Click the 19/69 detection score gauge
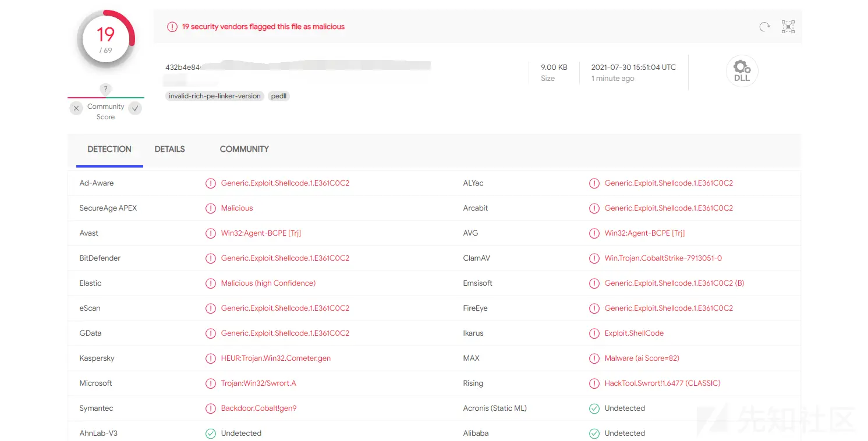 point(105,40)
